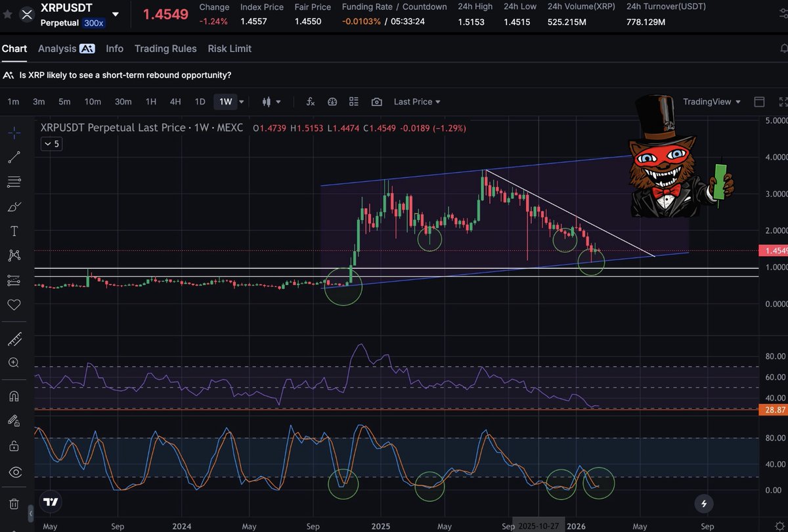
Task: Expand the indicator legend showing 5
Action: click(51, 144)
